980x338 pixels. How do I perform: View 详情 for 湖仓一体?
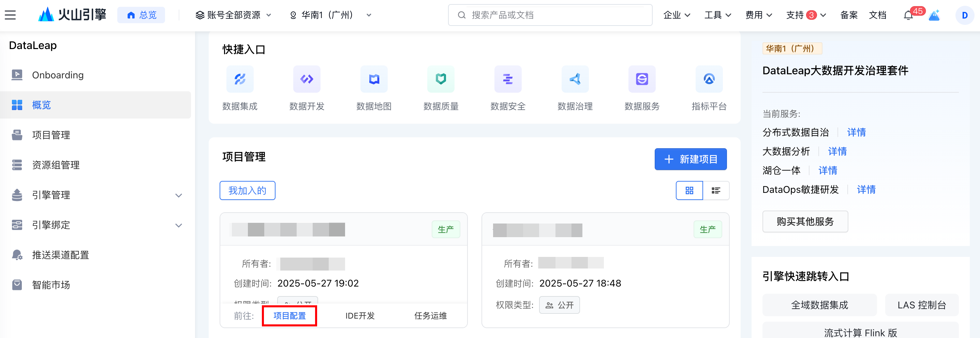point(828,170)
